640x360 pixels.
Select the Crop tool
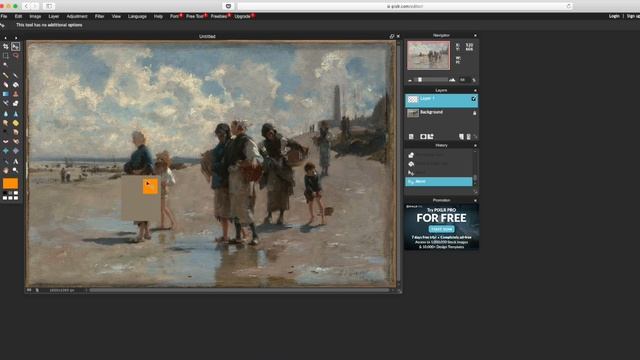5,47
